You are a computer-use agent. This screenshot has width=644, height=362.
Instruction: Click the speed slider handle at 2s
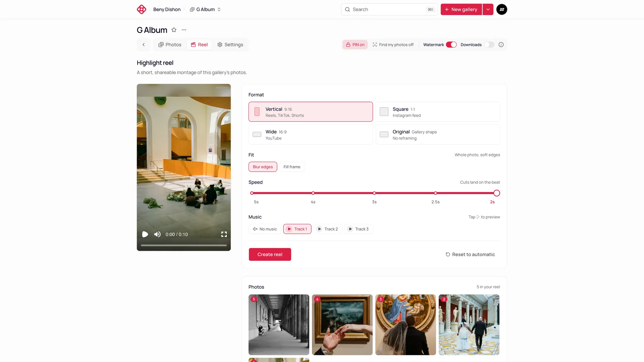[497, 193]
